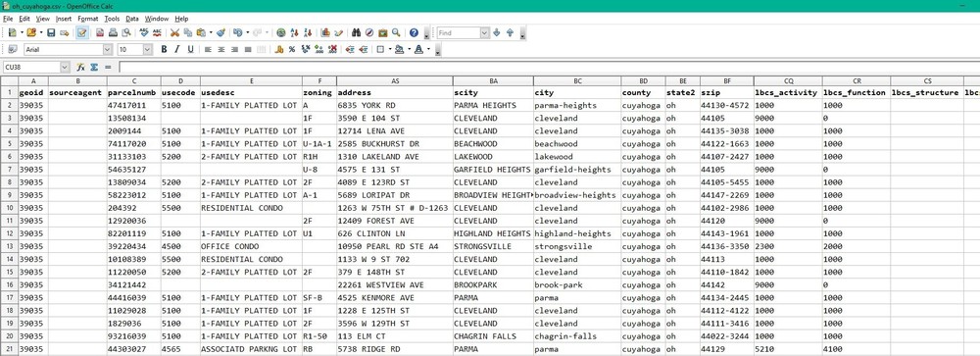
Task: Open OpenOffice Help icon
Action: [414, 32]
